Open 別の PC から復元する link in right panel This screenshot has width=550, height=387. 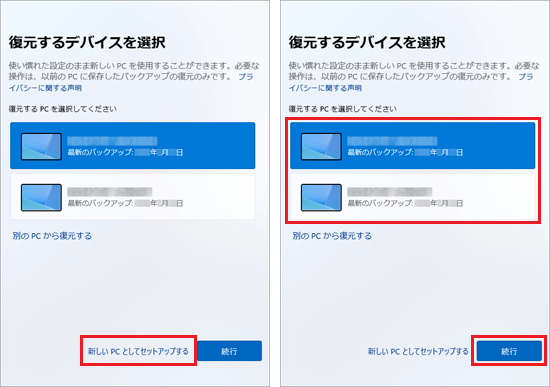(332, 236)
